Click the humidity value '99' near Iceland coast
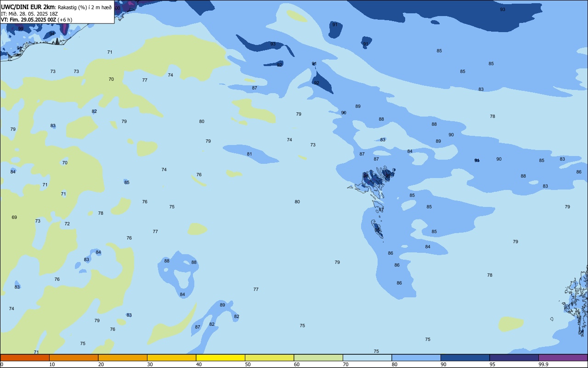This screenshot has width=588, height=368. tap(21, 29)
